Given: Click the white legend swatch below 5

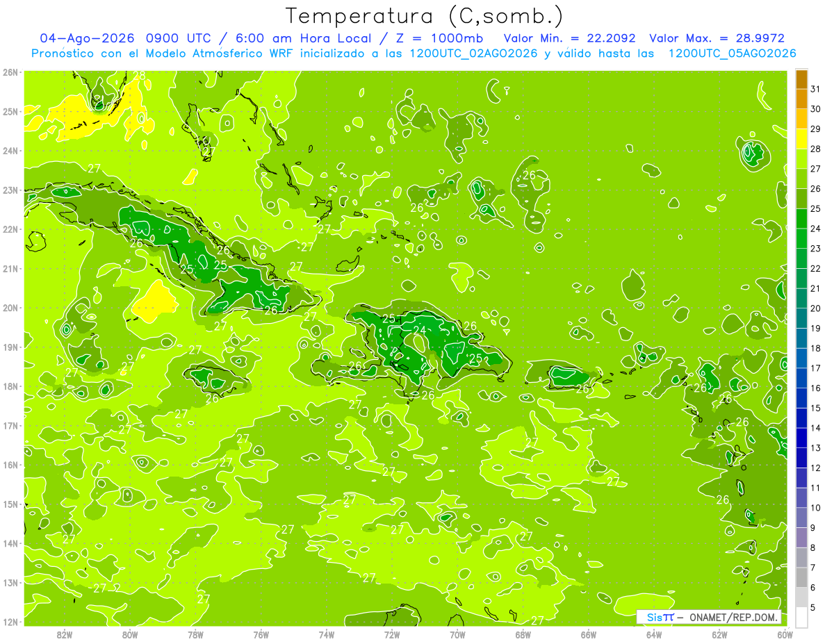Looking at the screenshot, I should click(801, 617).
